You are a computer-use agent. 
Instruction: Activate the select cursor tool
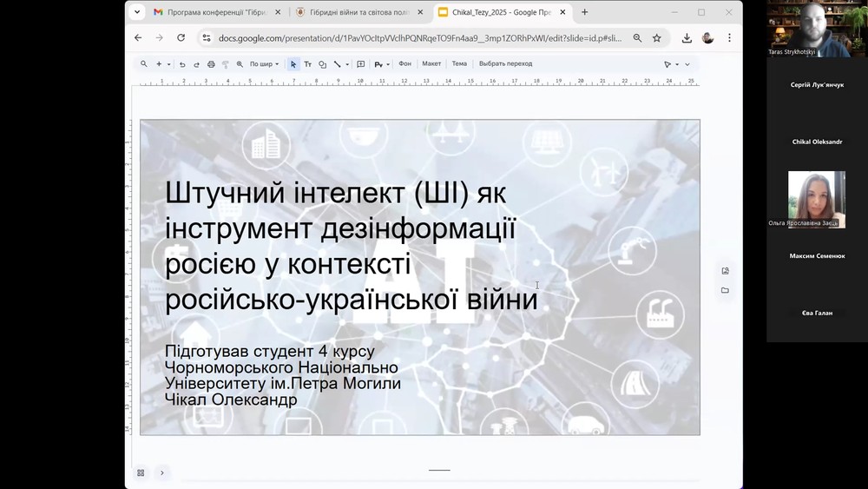293,64
